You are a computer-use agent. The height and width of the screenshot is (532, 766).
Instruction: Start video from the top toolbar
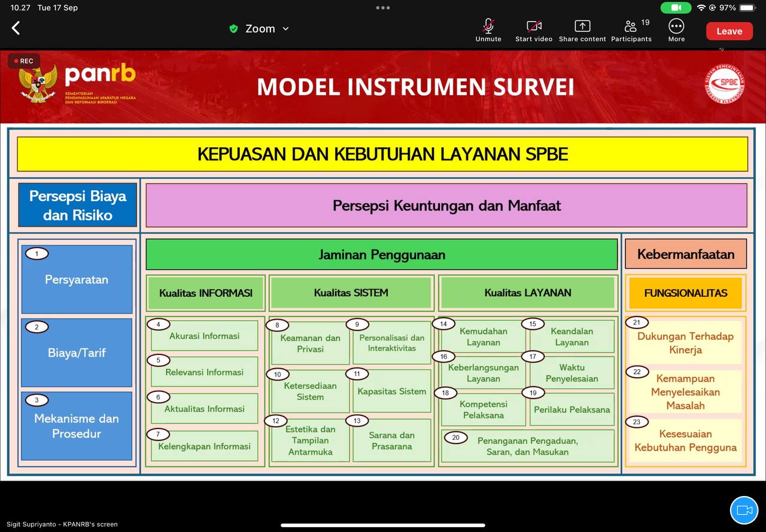pos(534,30)
